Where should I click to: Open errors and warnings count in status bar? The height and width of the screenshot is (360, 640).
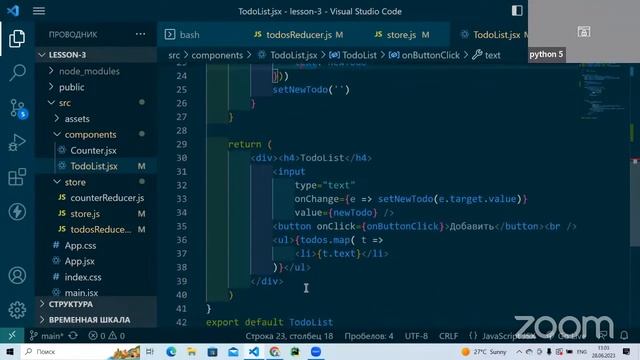pos(107,336)
